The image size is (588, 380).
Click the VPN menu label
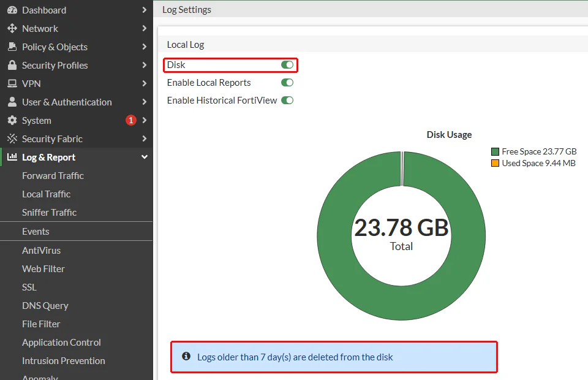pos(31,83)
